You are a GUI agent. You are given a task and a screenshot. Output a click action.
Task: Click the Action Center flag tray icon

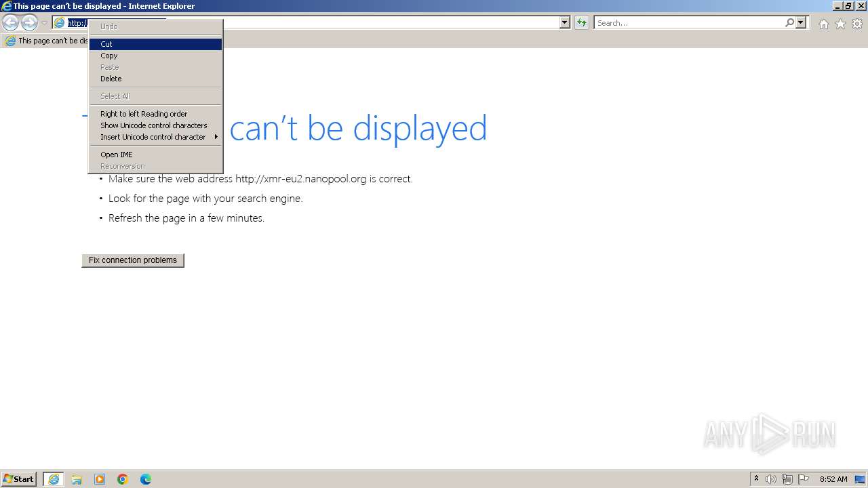tap(804, 479)
